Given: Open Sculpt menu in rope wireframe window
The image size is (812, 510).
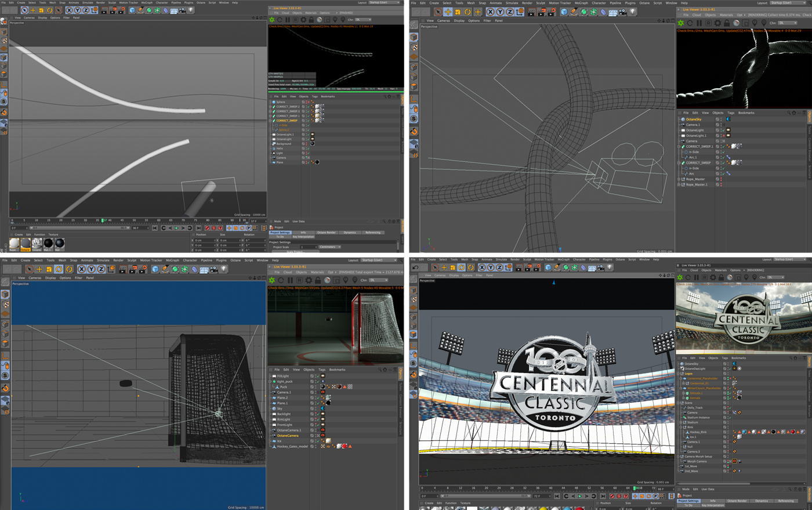Looking at the screenshot, I should (541, 3).
